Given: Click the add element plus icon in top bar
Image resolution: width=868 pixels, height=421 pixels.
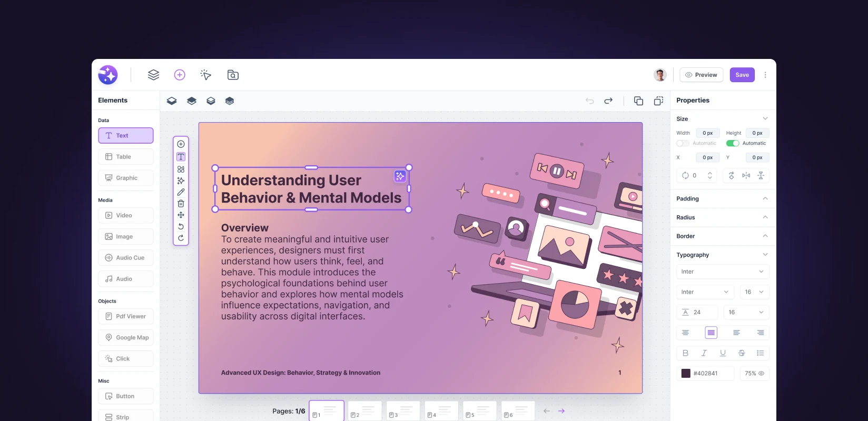Looking at the screenshot, I should pyautogui.click(x=180, y=75).
